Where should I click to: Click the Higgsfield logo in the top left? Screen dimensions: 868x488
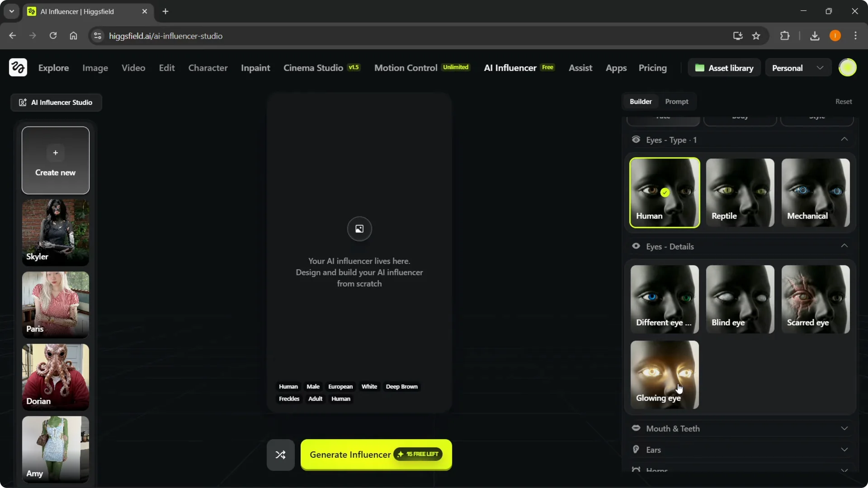[x=17, y=67]
